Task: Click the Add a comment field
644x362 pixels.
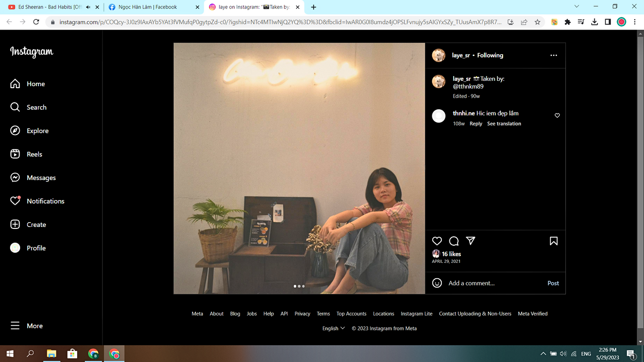Action: point(494,283)
